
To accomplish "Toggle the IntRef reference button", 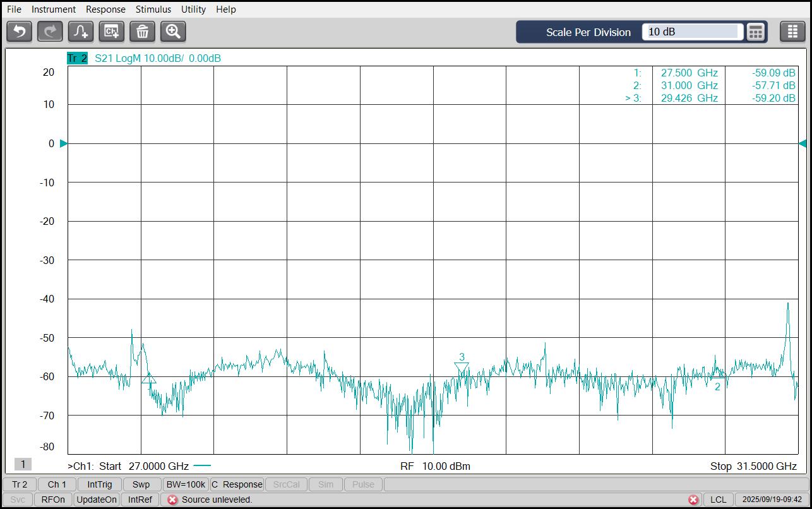I will 140,500.
